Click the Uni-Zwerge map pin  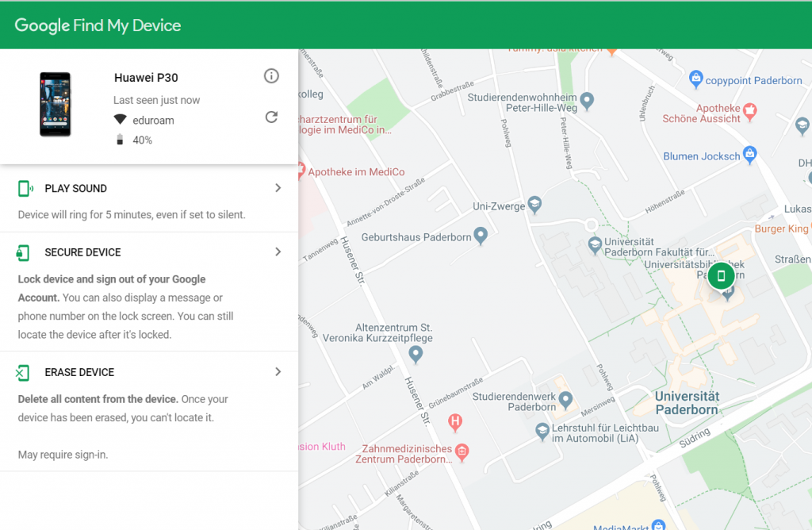pos(534,205)
